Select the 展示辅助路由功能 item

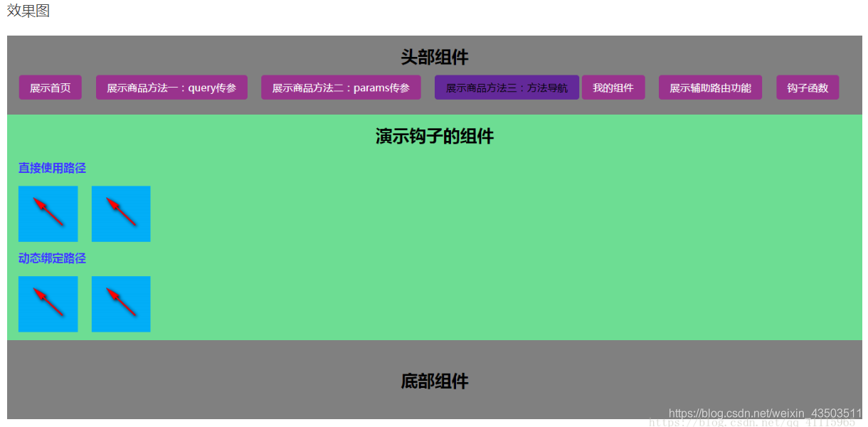(x=710, y=87)
